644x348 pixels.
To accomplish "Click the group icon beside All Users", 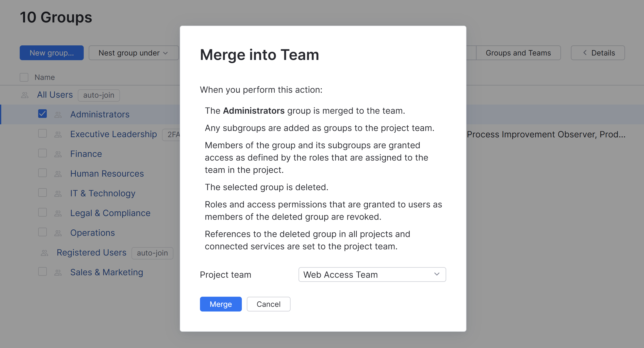I will pos(24,95).
